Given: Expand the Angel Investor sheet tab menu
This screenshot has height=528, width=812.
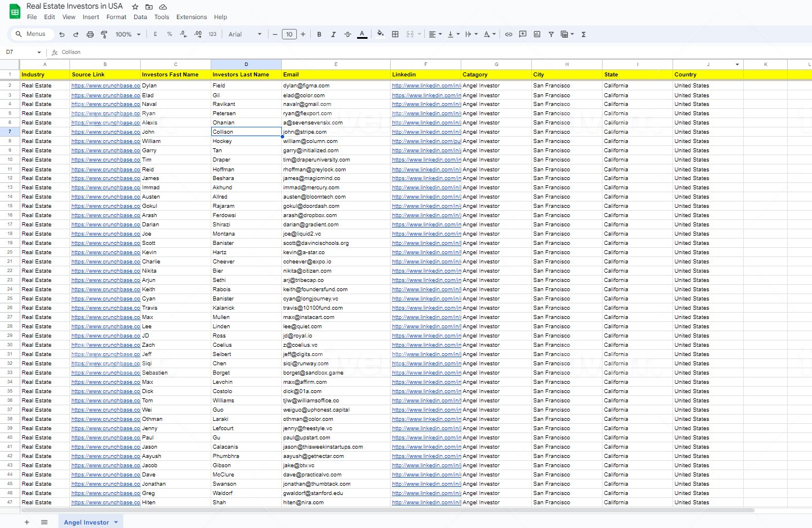Looking at the screenshot, I should point(116,522).
